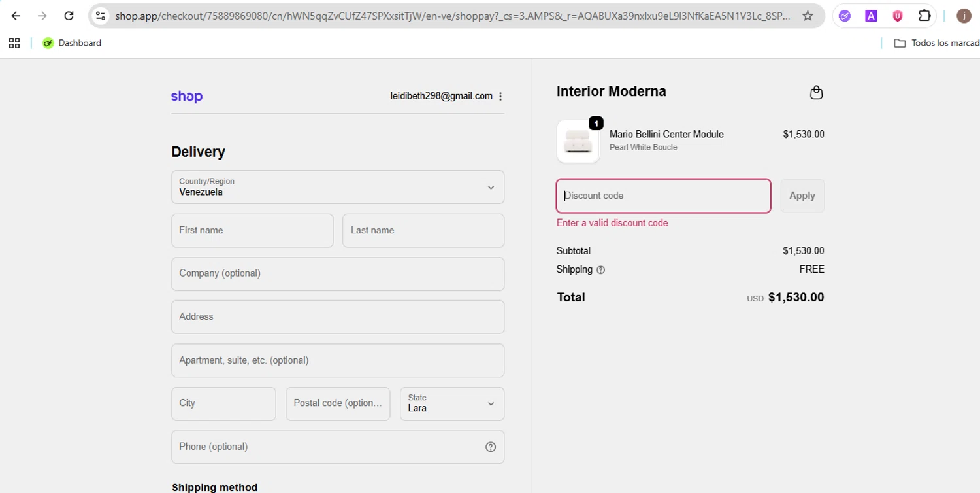Viewport: 980px width, 493px height.
Task: Open account options menu beside email
Action: click(x=500, y=97)
